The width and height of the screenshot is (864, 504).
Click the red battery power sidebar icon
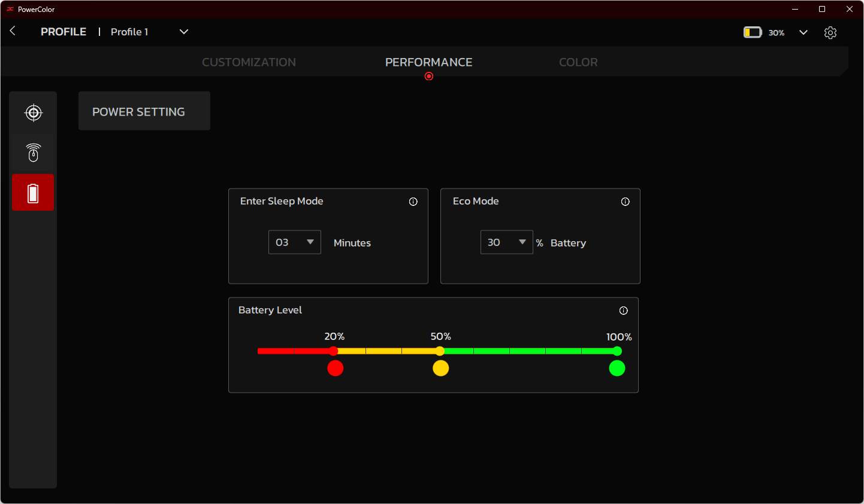point(33,193)
